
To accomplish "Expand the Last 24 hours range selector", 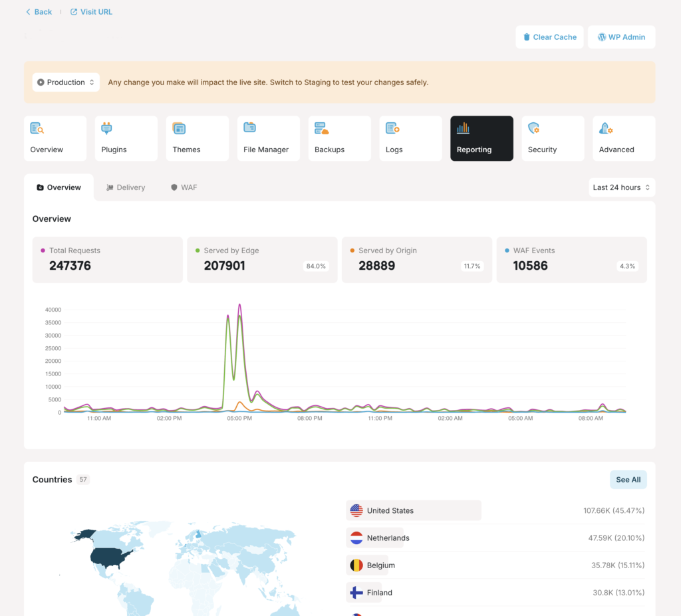I will tap(622, 187).
